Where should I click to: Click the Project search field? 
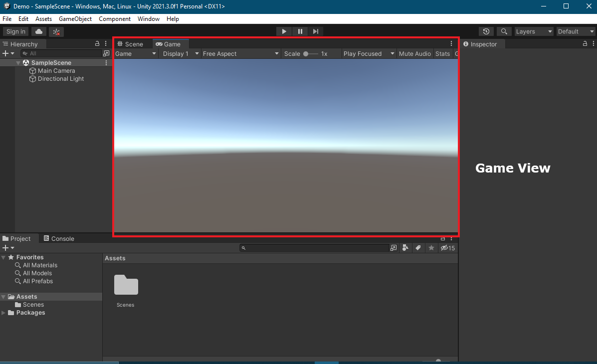(314, 248)
